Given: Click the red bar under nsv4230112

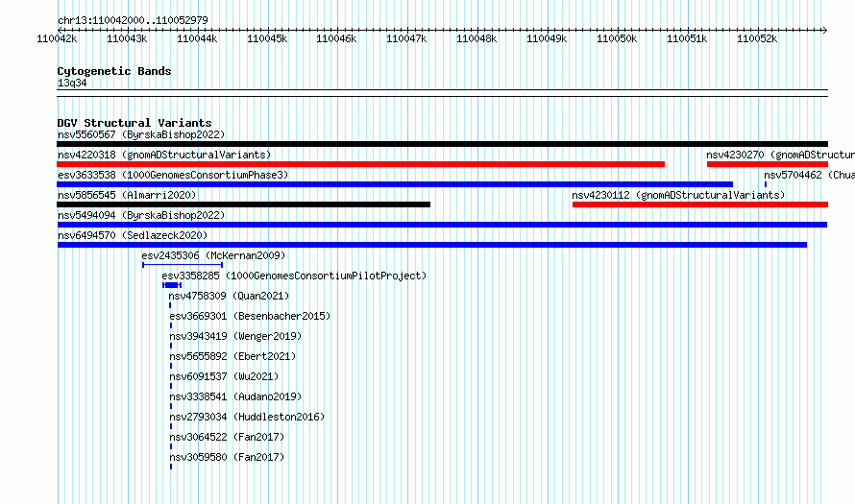Looking at the screenshot, I should coord(700,204).
